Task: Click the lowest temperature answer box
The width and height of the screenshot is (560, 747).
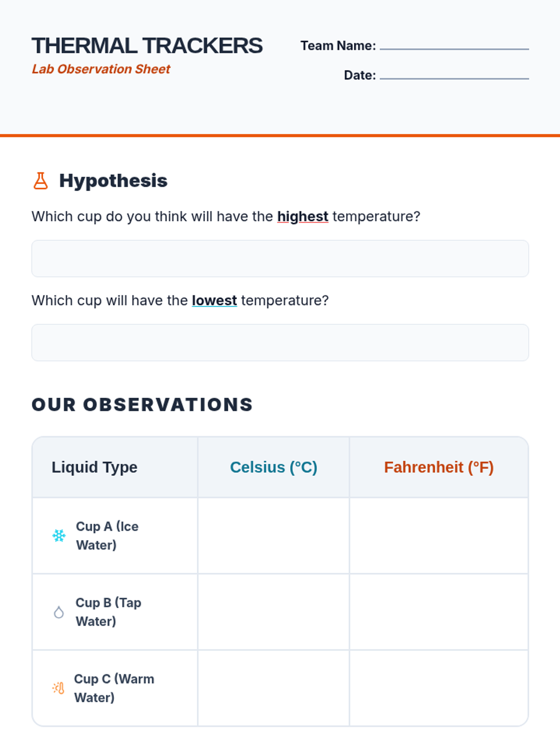Action: pyautogui.click(x=280, y=343)
